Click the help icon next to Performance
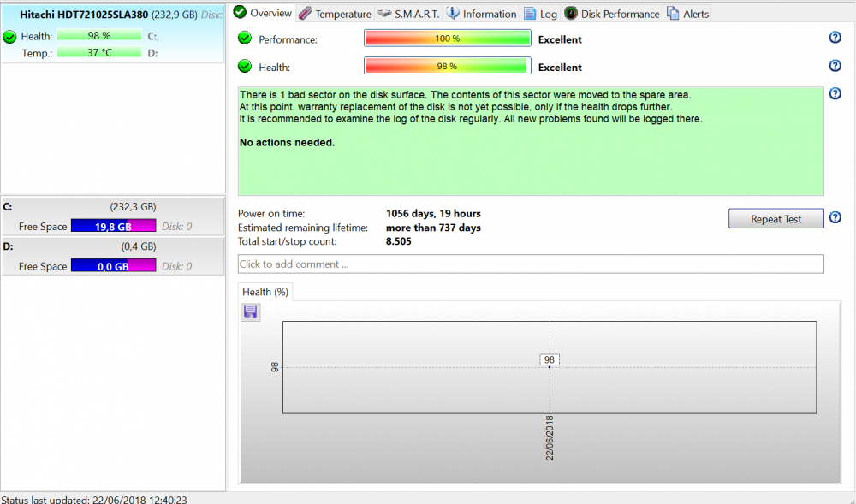 tap(835, 38)
